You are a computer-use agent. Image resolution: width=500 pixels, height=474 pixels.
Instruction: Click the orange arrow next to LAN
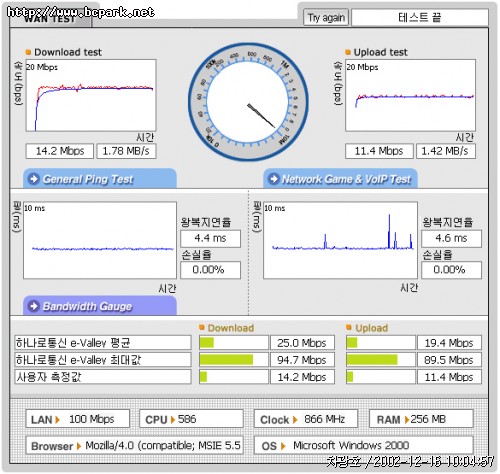58,419
